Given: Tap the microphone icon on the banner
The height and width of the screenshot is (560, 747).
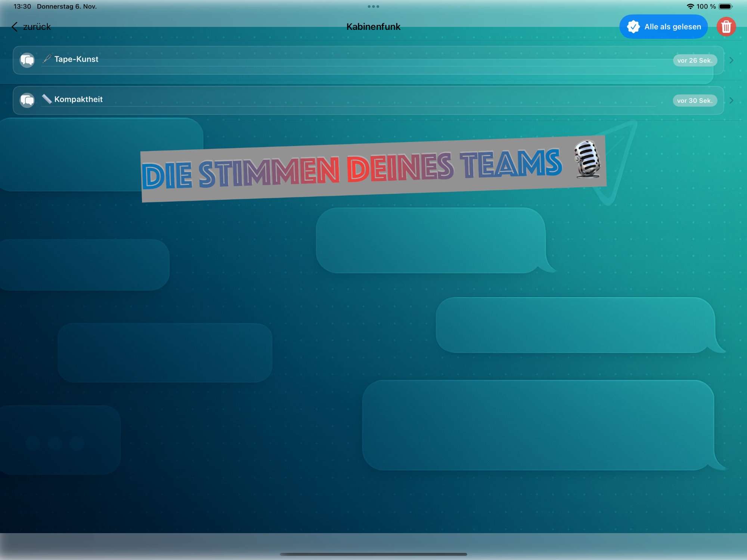Looking at the screenshot, I should point(587,159).
